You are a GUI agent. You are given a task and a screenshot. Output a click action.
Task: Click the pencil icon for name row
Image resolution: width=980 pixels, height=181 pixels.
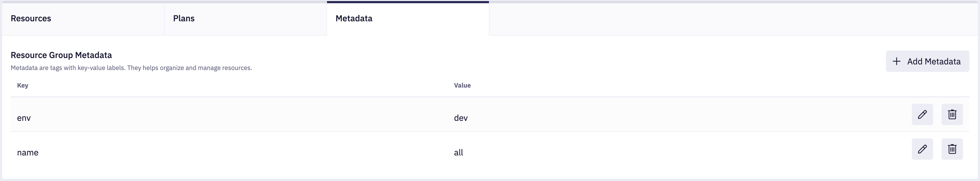coord(922,149)
